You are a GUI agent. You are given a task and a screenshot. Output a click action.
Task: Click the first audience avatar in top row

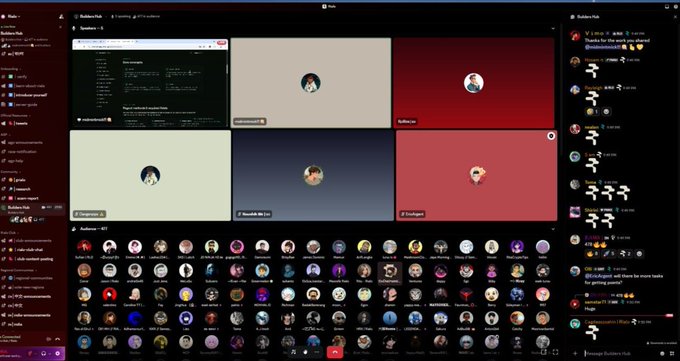pos(84,247)
